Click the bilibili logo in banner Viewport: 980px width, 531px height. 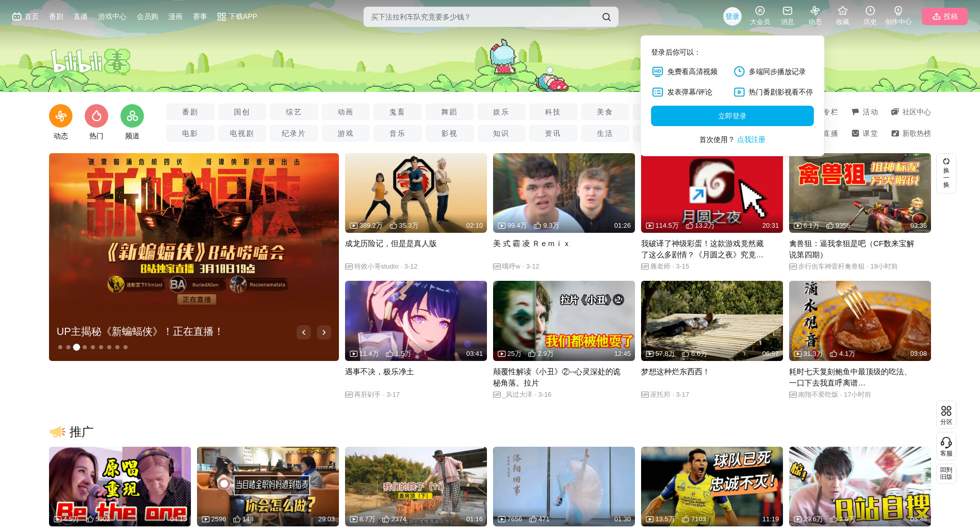90,62
